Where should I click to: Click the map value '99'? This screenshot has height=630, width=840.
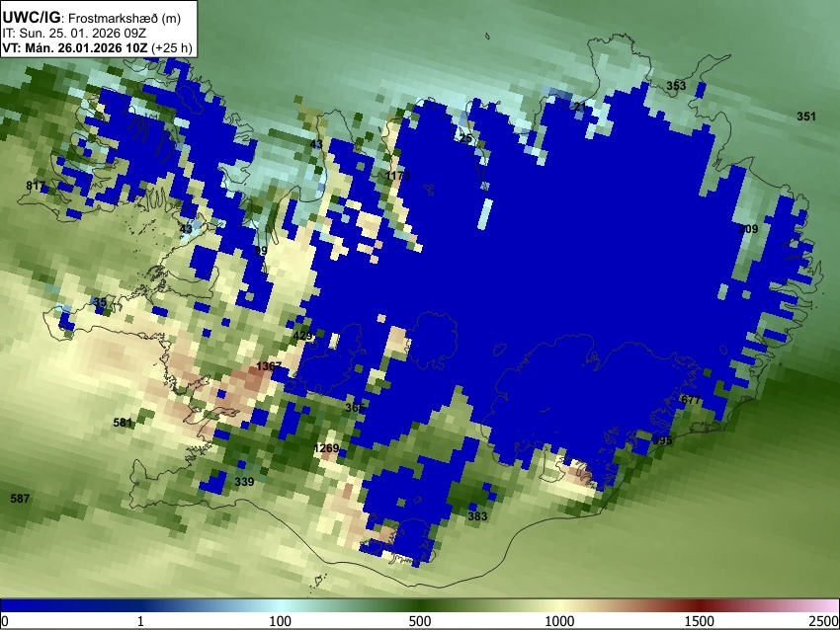click(261, 251)
